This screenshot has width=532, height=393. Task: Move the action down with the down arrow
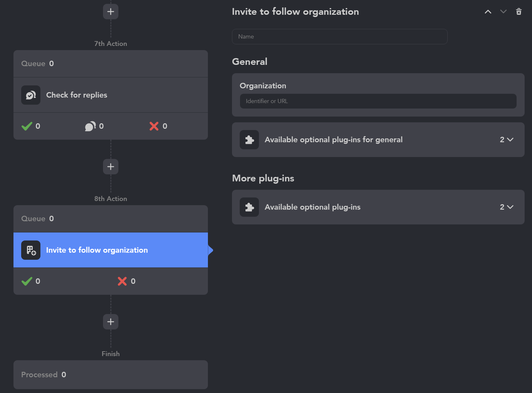click(x=503, y=12)
